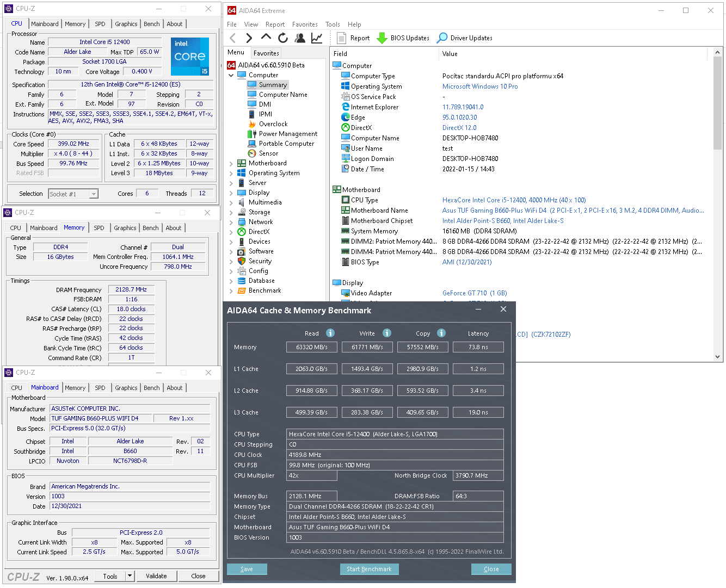
Task: Expand the Storage tree node
Action: click(x=231, y=212)
